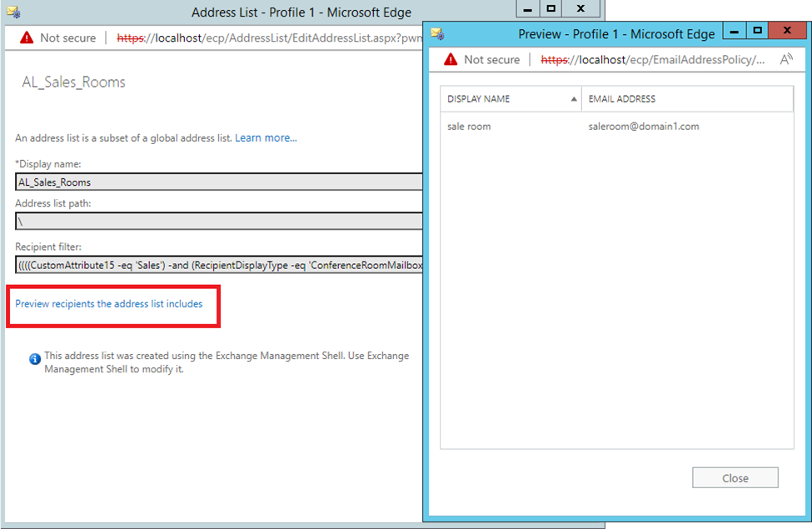This screenshot has height=529, width=812.
Task: Open the Learn more link about address lists
Action: click(x=265, y=137)
